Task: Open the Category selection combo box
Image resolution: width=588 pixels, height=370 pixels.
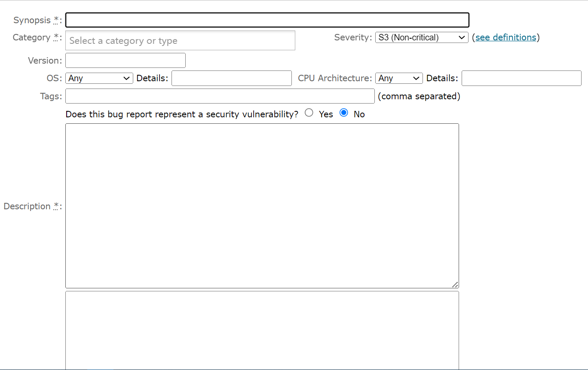Action: (x=180, y=40)
